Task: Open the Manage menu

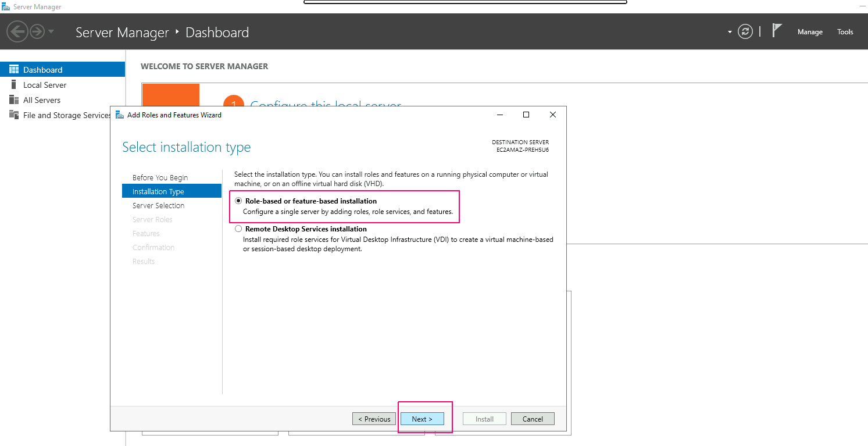Action: click(x=810, y=32)
